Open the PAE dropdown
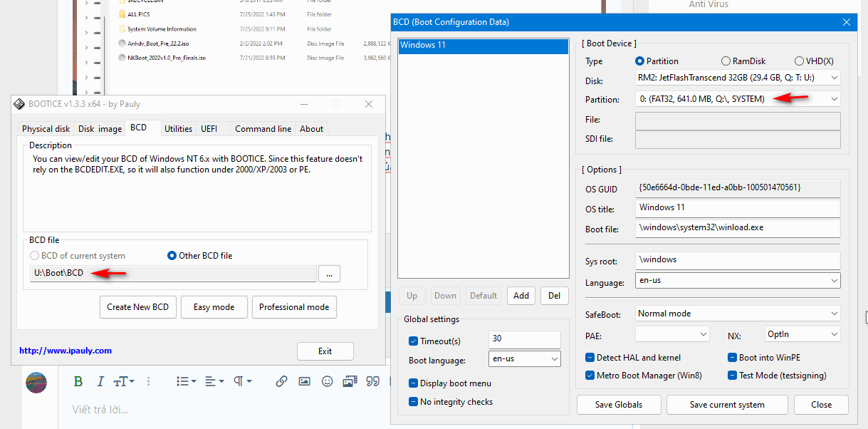 672,334
